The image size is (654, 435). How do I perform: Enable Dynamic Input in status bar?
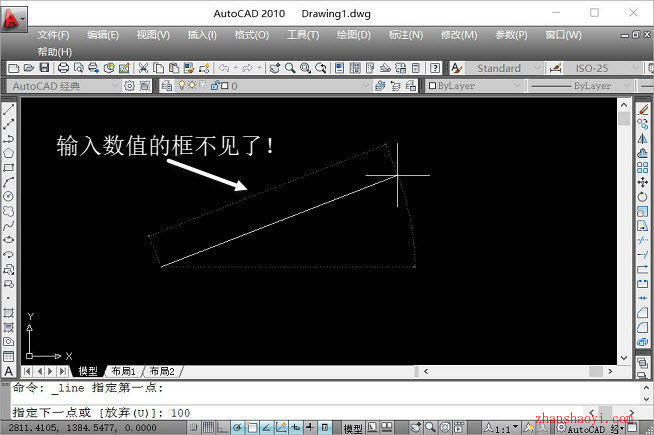(x=295, y=427)
